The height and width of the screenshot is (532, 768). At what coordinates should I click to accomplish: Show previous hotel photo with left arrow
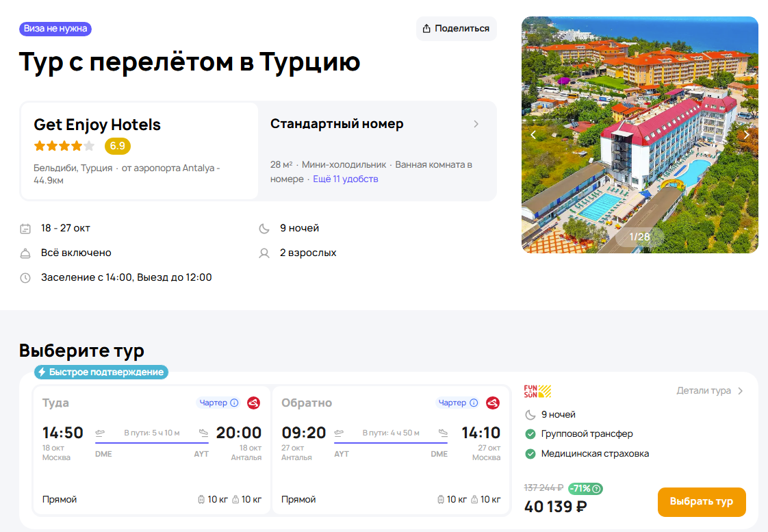534,135
